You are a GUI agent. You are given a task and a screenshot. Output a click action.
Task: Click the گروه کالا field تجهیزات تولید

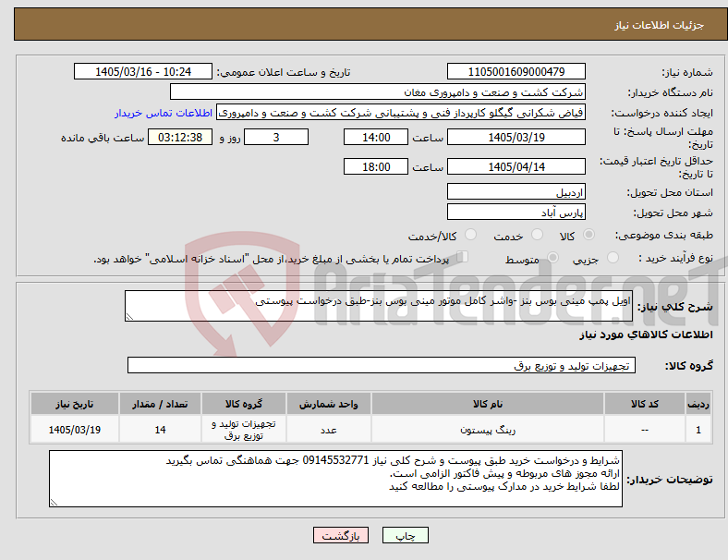click(x=382, y=365)
